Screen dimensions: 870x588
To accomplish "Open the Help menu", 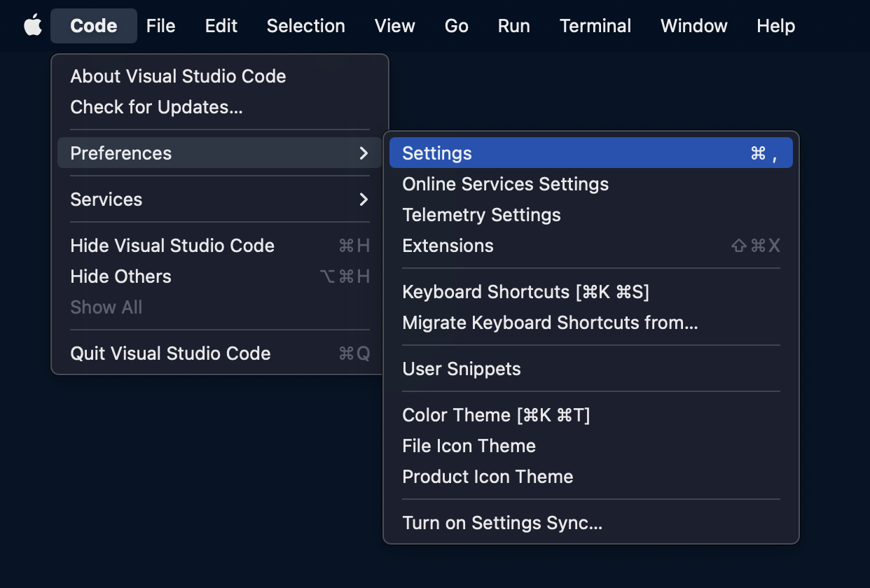I will pyautogui.click(x=776, y=26).
